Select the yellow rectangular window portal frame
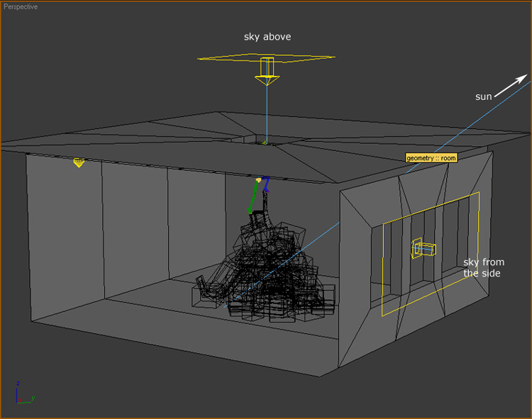Image resolution: width=532 pixels, height=419 pixels. click(431, 254)
